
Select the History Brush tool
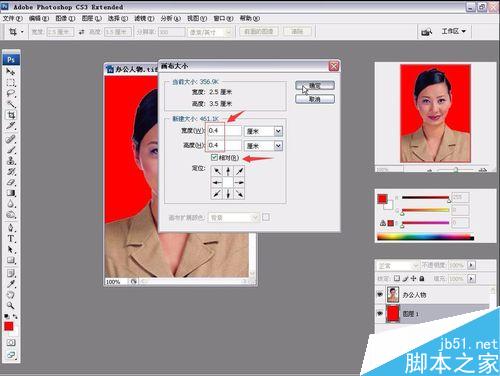pos(11,172)
